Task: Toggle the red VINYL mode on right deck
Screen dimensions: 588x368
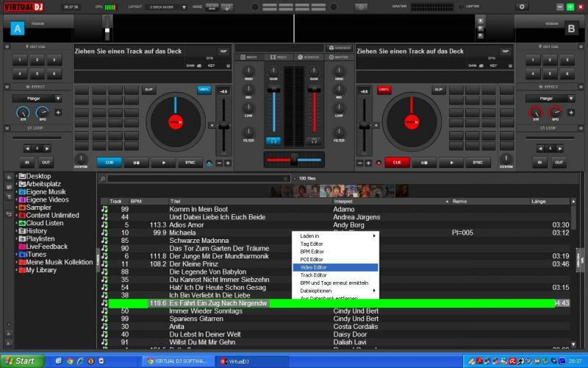Action: coord(384,90)
